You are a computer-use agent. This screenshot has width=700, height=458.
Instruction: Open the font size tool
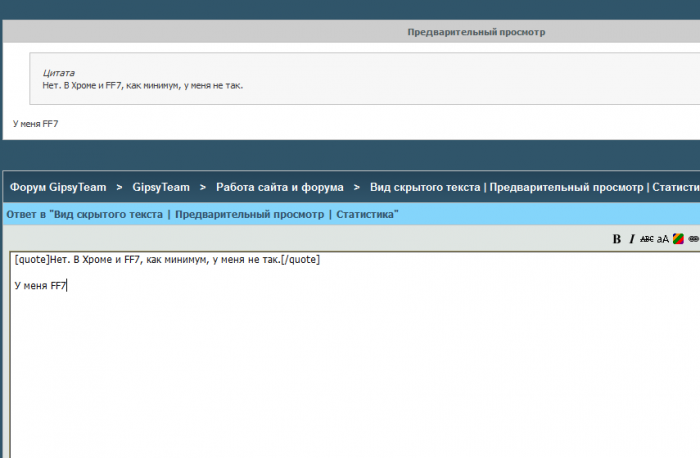(662, 239)
